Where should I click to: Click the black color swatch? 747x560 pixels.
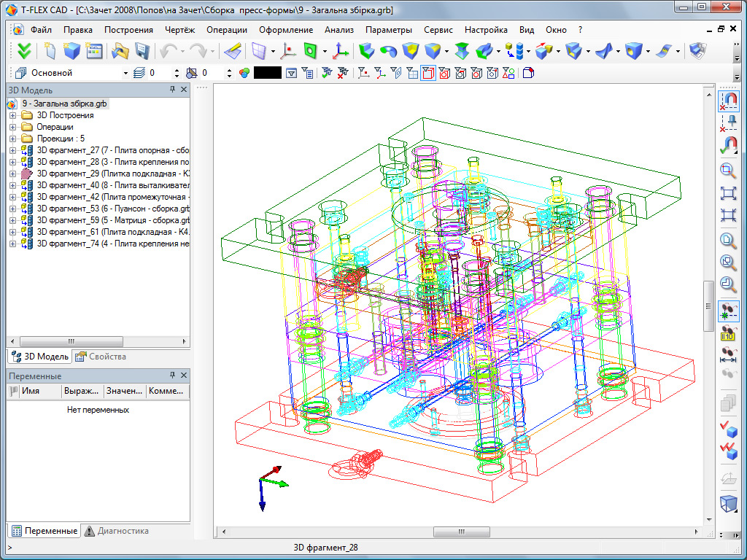(x=268, y=73)
